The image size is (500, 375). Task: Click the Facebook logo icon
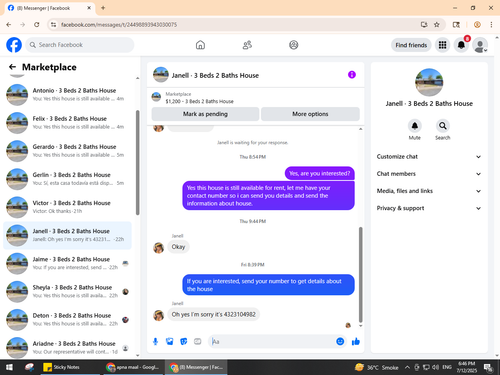[x=14, y=45]
